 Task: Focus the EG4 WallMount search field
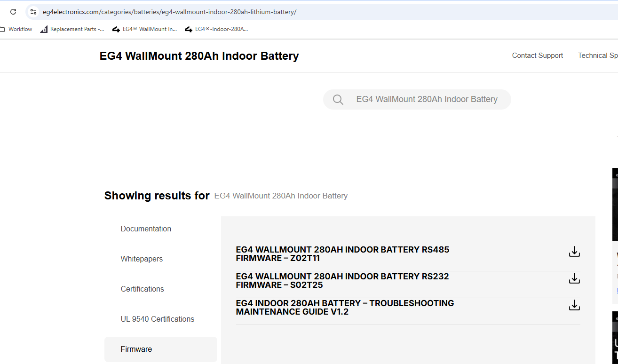[x=427, y=99]
